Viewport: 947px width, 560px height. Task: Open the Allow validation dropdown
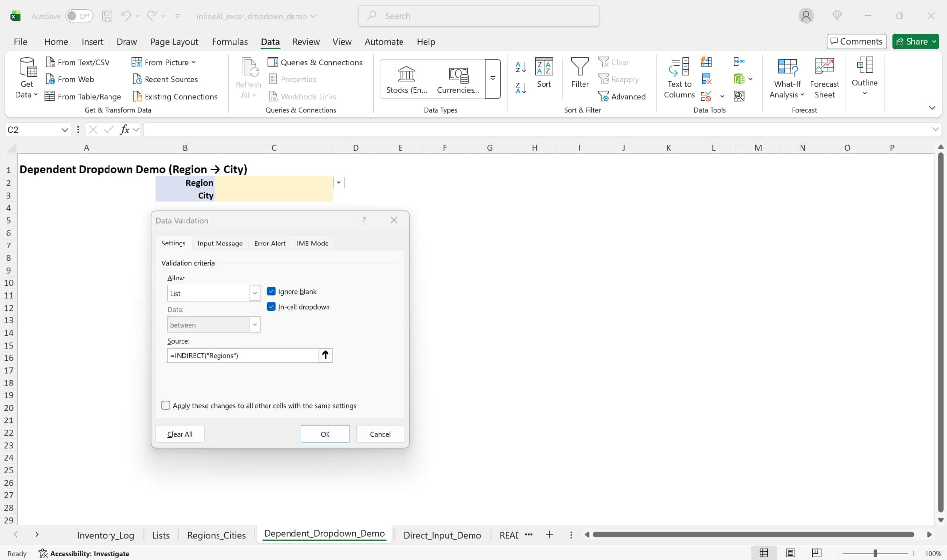[x=255, y=293]
